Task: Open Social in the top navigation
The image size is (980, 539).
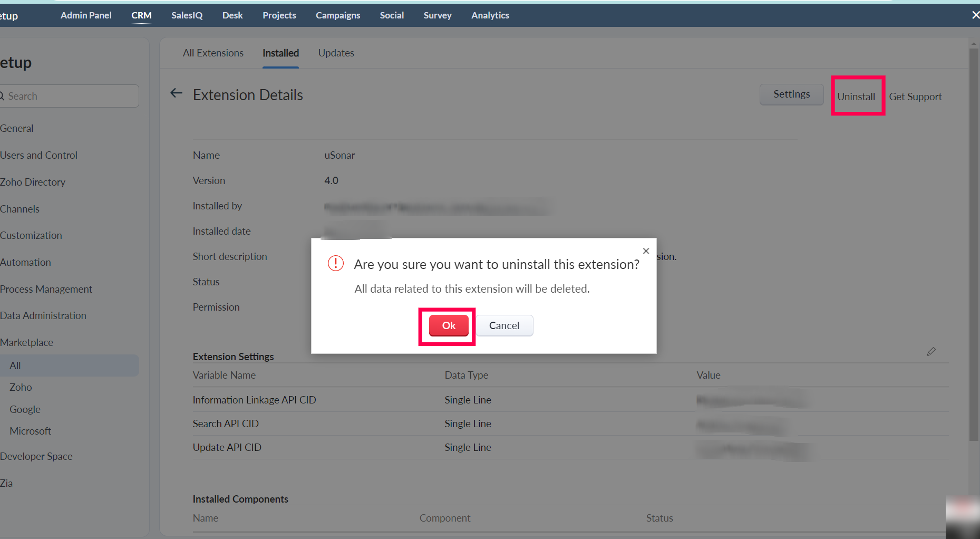Action: click(x=392, y=15)
